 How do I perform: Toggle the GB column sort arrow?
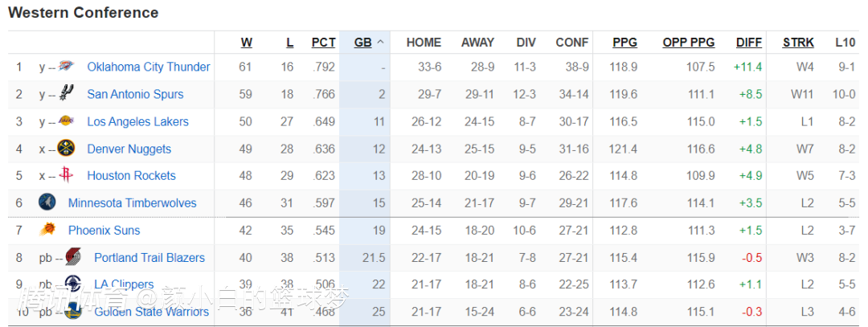381,43
